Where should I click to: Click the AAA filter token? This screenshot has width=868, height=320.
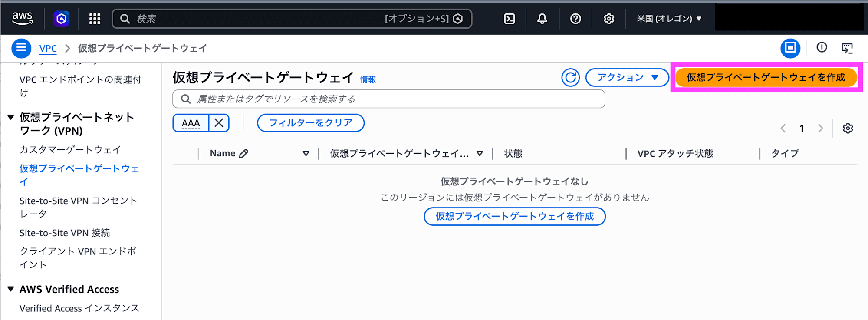click(x=191, y=123)
